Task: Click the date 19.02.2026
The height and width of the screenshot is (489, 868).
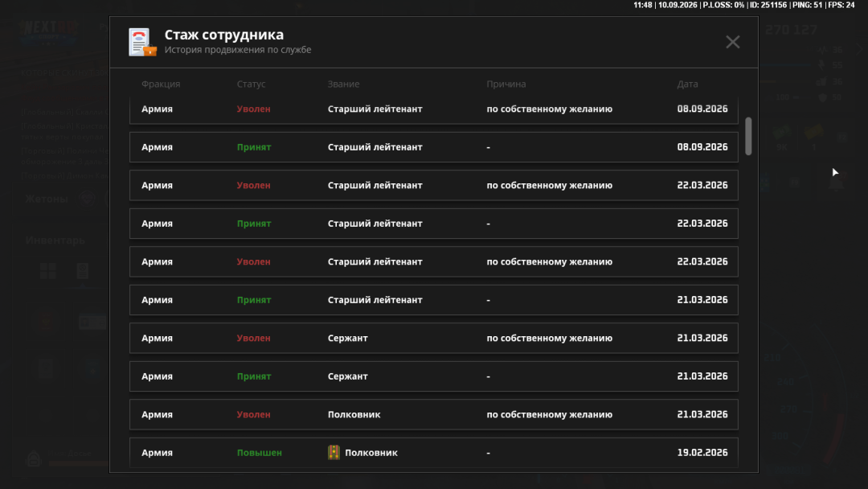Action: (702, 453)
